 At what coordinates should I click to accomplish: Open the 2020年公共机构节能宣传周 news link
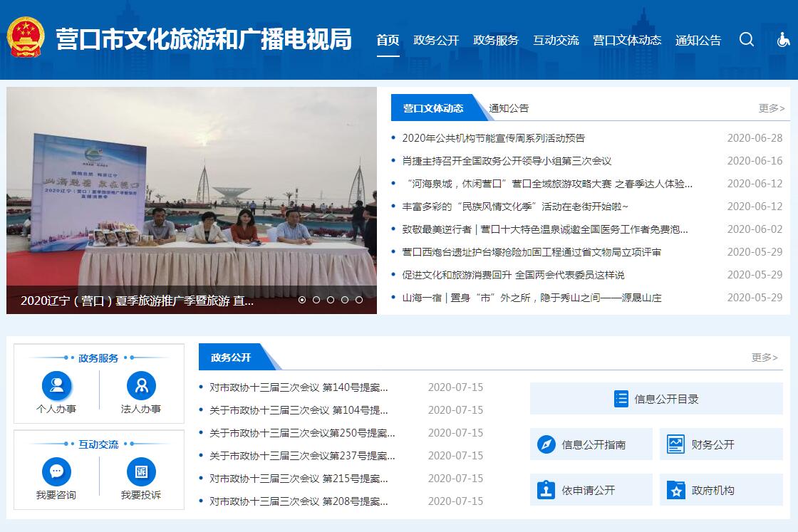[493, 138]
